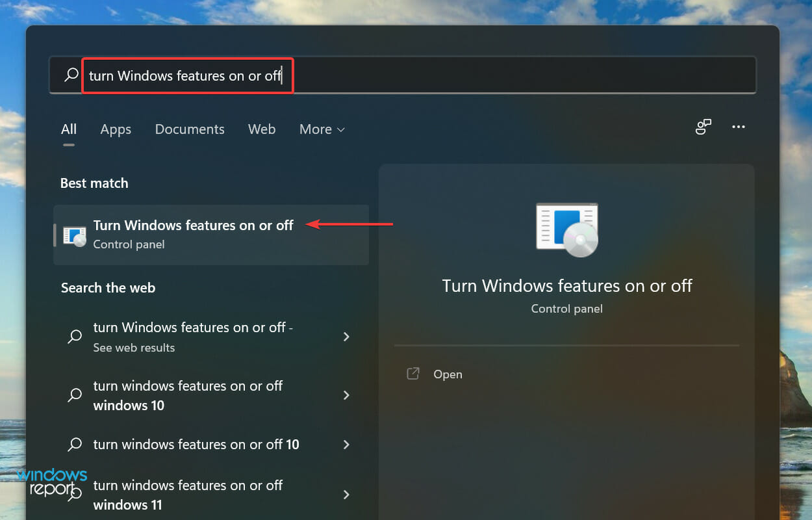Viewport: 812px width, 520px height.
Task: Click the Turn Windows features app icon under Best match
Action: pyautogui.click(x=74, y=235)
